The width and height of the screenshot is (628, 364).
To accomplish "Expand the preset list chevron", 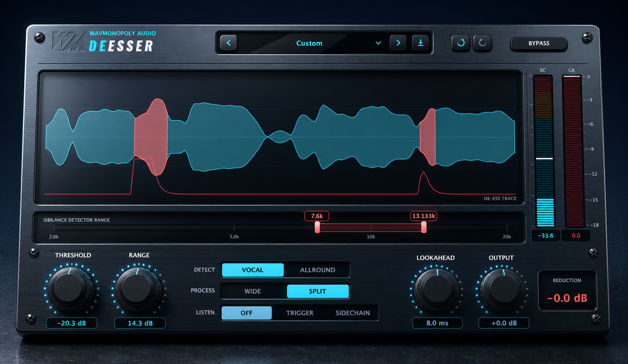I will pos(378,43).
